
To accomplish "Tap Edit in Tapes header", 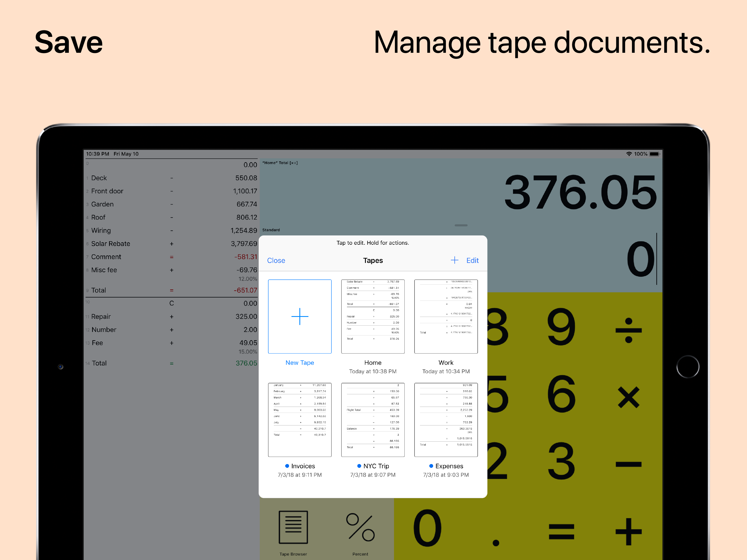I will (472, 260).
